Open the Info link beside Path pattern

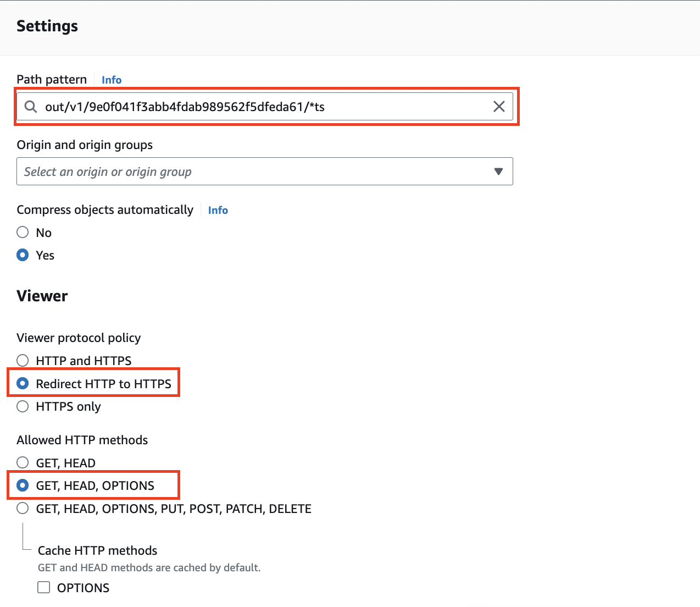click(112, 80)
